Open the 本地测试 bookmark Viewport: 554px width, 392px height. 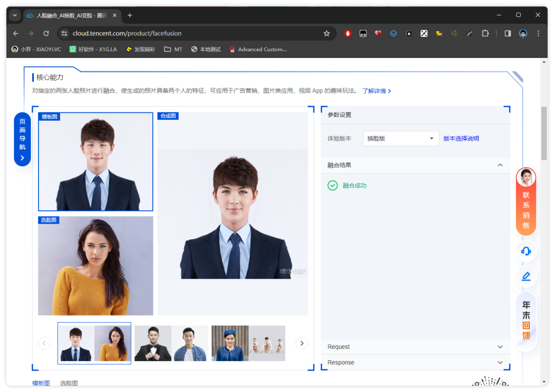click(206, 49)
